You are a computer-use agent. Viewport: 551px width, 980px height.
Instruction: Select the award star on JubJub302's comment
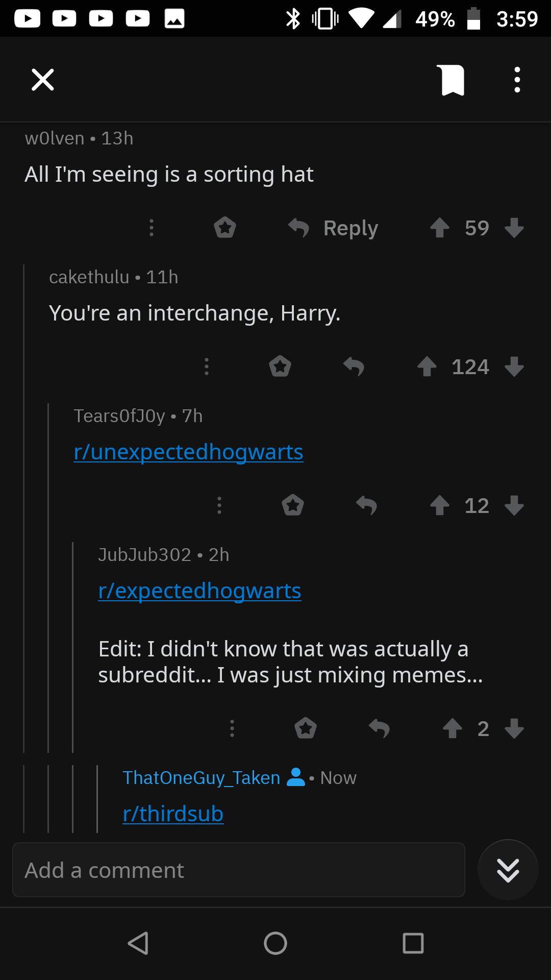click(x=305, y=728)
